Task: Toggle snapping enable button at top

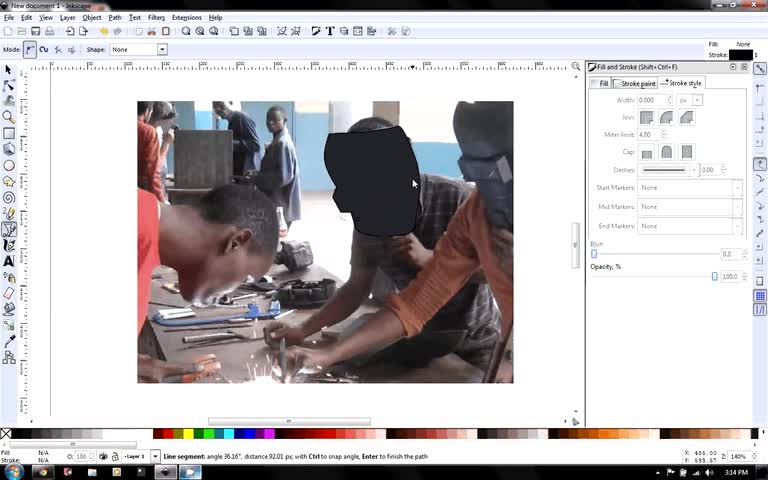Action: (760, 69)
